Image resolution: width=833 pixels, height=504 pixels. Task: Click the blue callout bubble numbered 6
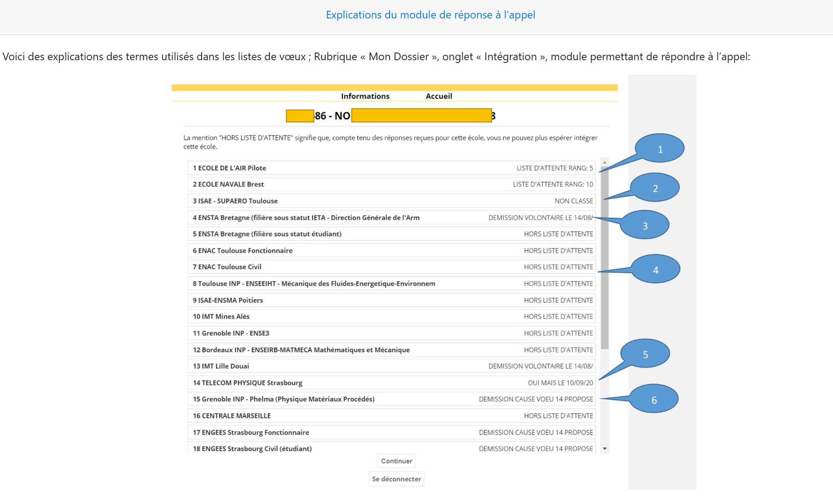(654, 399)
